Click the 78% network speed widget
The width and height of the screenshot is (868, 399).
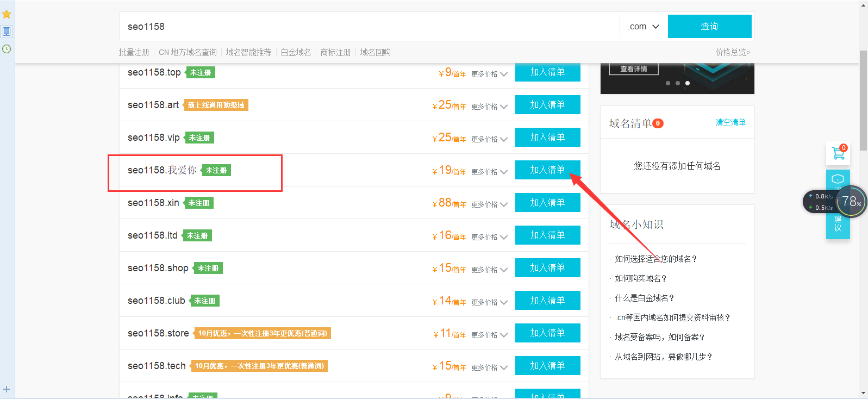(850, 202)
